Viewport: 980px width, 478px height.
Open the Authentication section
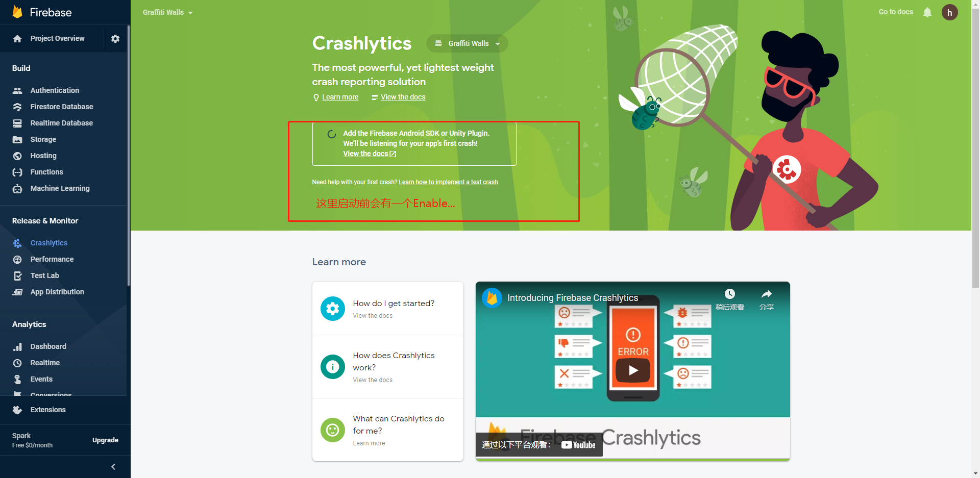point(55,90)
